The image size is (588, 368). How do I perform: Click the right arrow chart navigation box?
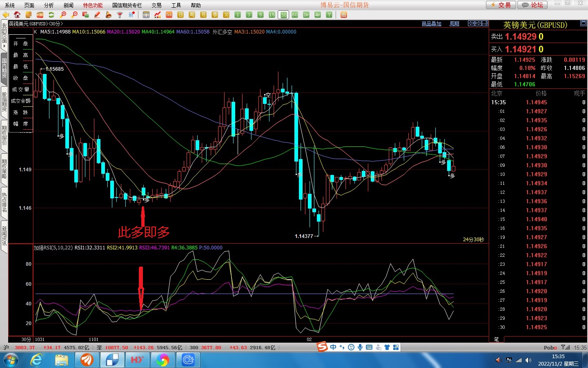[x=478, y=24]
